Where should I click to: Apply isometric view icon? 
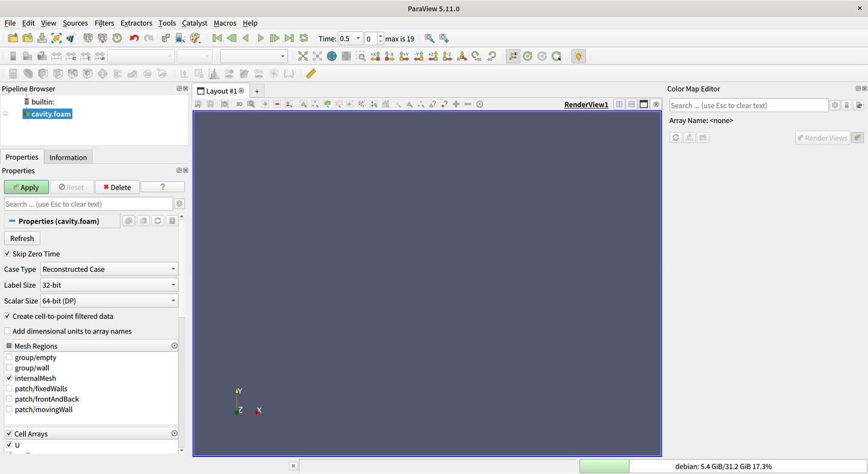[x=462, y=56]
